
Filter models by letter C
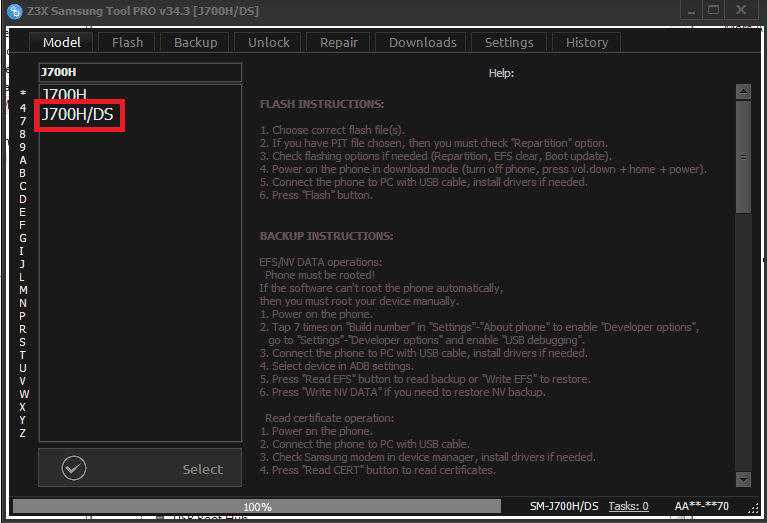pyautogui.click(x=23, y=186)
